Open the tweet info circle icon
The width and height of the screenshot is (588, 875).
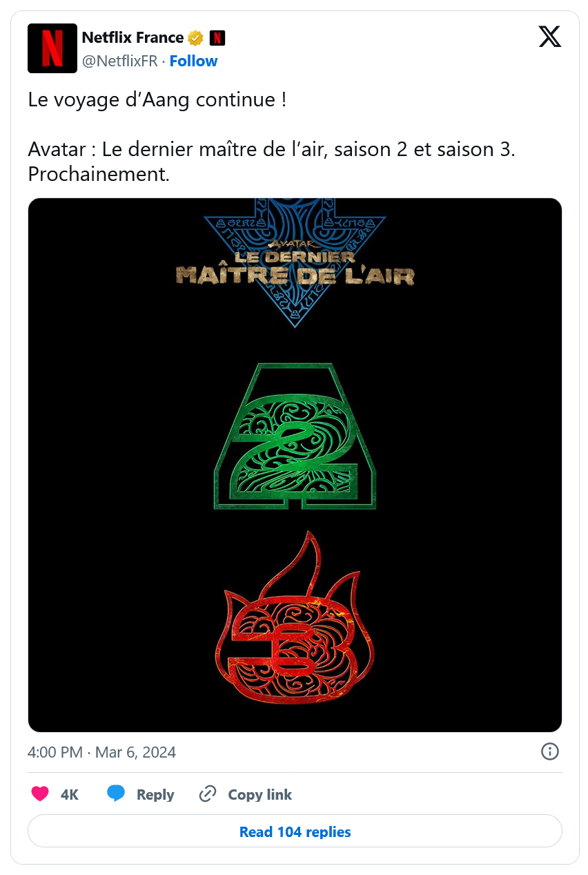point(550,751)
